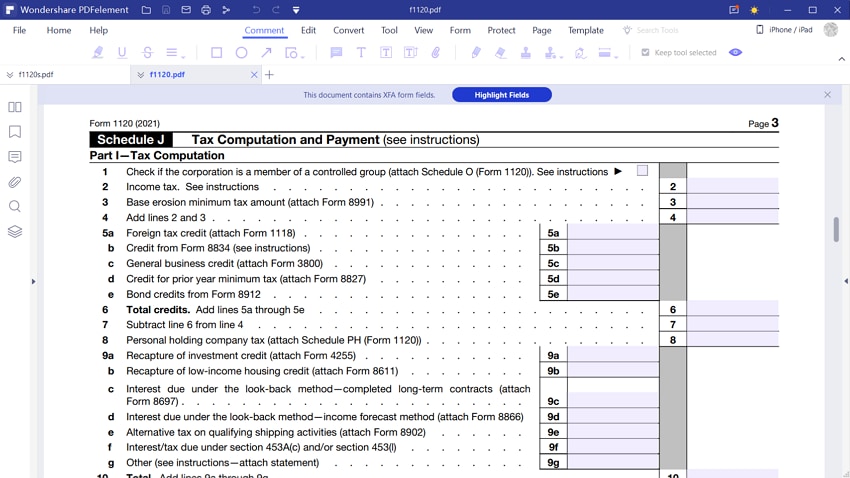Add a new document tab
850x478 pixels.
click(269, 75)
